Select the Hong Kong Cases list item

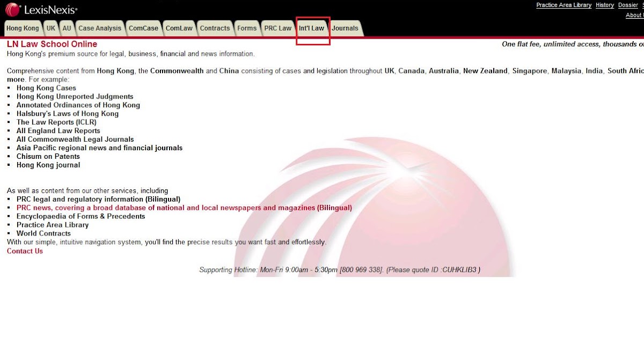pos(46,88)
